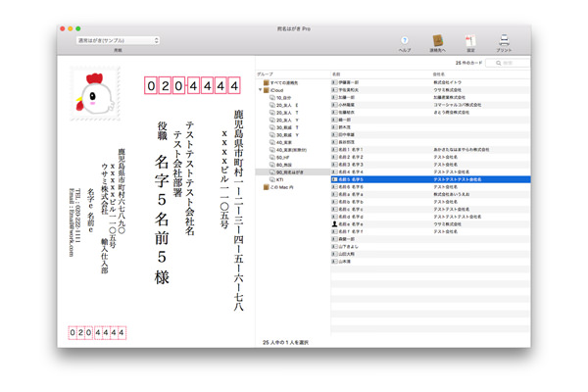Select the 10_自分 group
This screenshot has height=392, width=588.
click(283, 98)
